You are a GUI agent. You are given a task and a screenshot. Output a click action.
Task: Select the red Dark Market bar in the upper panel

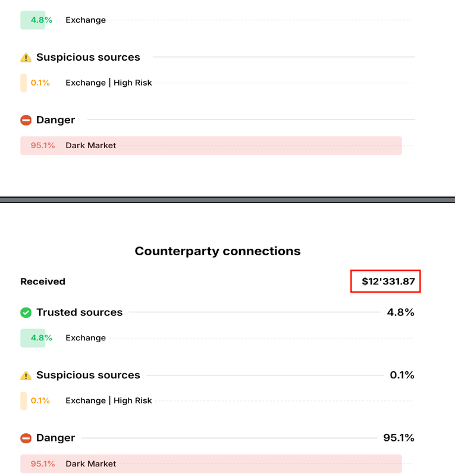click(x=211, y=145)
